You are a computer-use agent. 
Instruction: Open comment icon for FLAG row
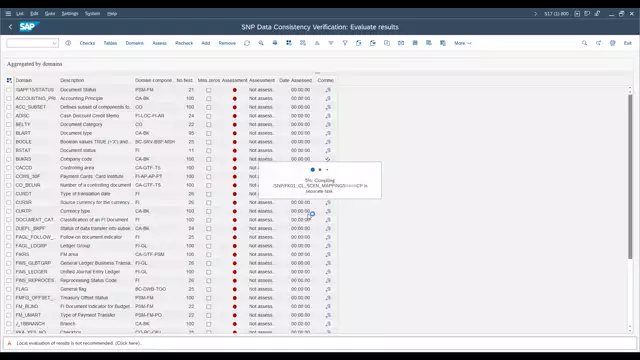click(x=328, y=289)
